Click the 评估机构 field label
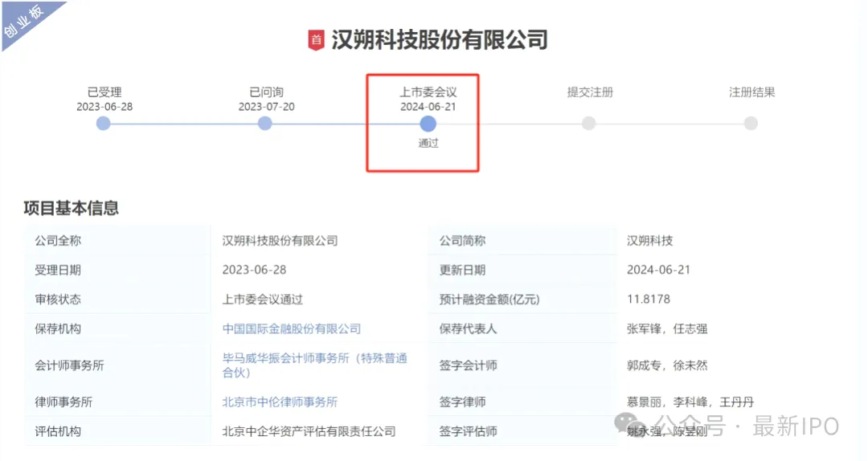 coord(58,431)
